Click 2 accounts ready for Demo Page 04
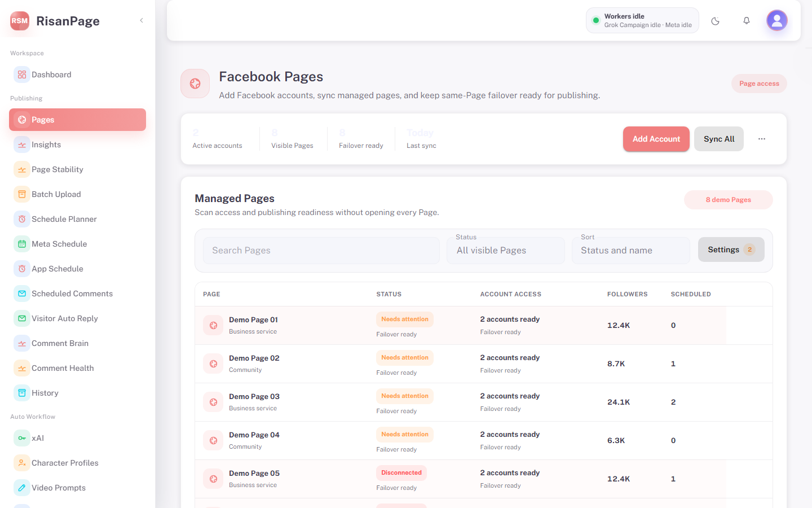This screenshot has width=812, height=508. (510, 435)
